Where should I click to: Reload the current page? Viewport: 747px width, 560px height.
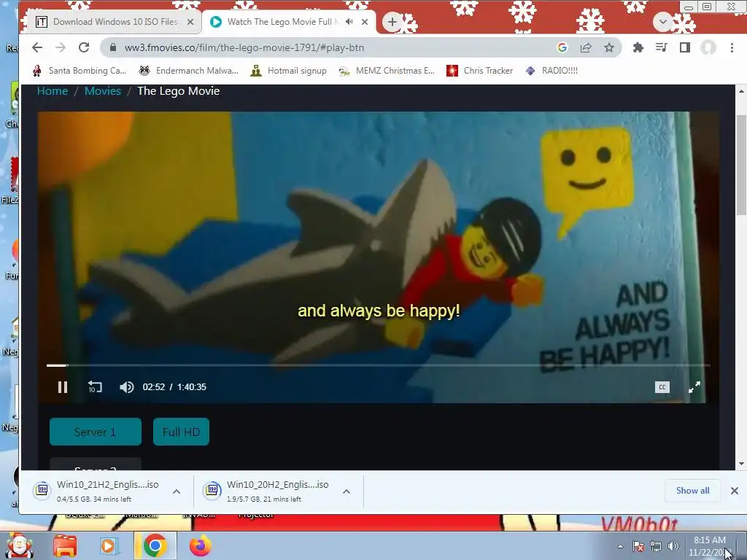pyautogui.click(x=84, y=47)
